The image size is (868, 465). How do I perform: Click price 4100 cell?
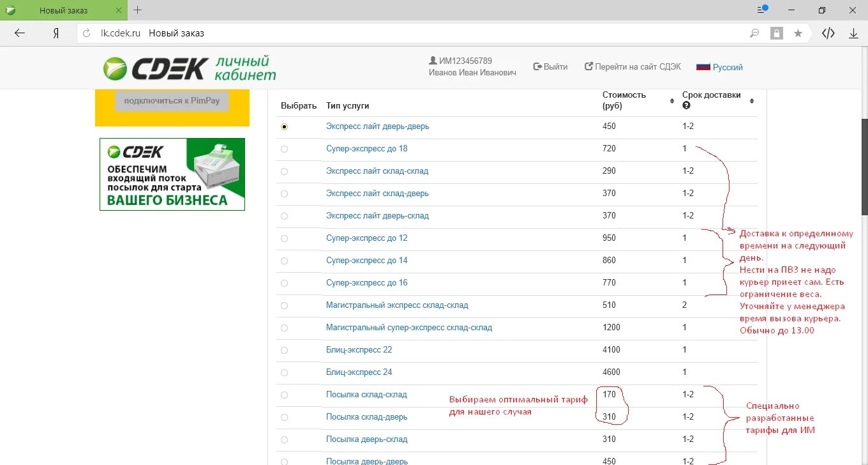611,350
